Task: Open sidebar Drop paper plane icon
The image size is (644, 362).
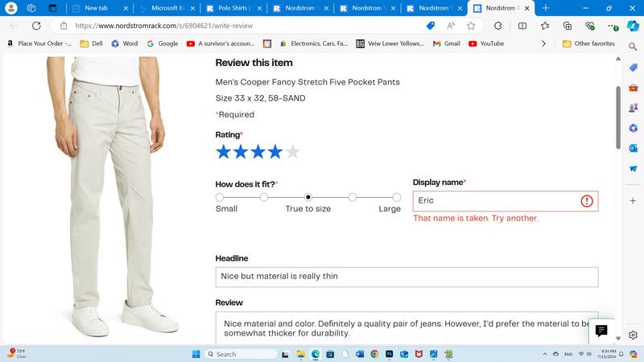Action: pyautogui.click(x=633, y=168)
